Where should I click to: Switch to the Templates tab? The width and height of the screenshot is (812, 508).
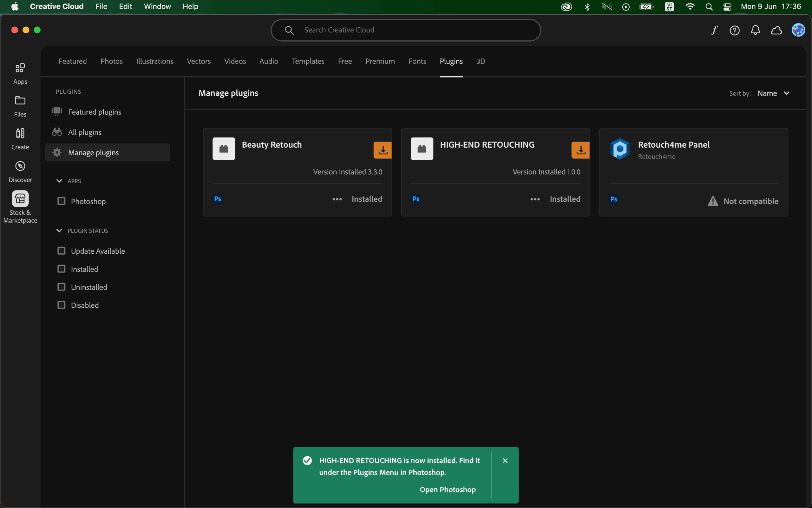[x=308, y=61]
